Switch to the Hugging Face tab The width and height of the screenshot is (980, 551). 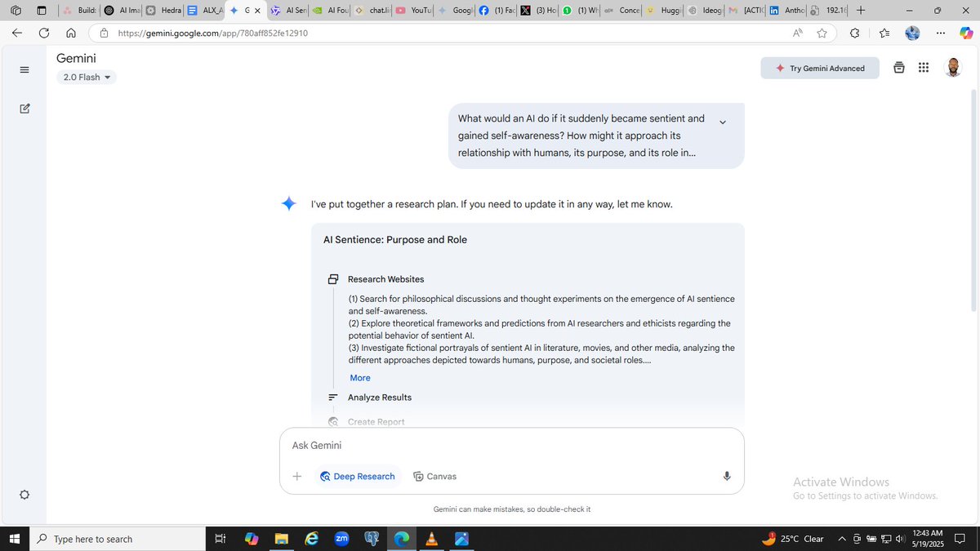(x=661, y=11)
